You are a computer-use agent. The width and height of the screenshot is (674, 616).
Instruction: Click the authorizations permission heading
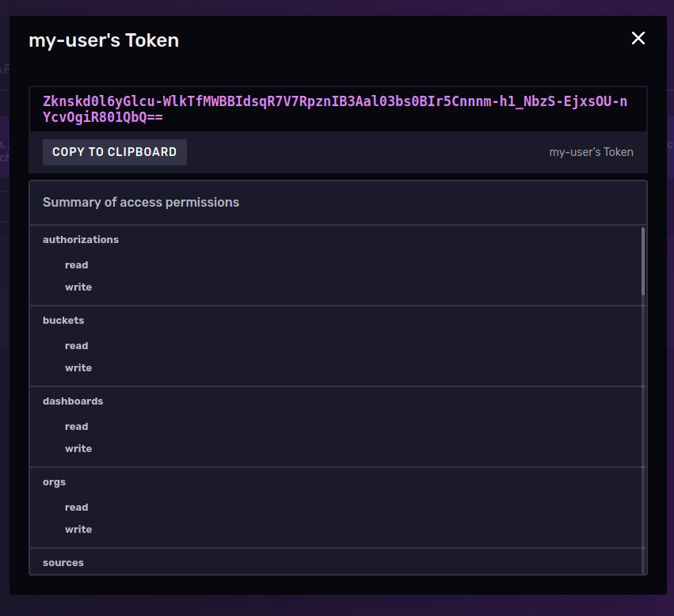81,239
